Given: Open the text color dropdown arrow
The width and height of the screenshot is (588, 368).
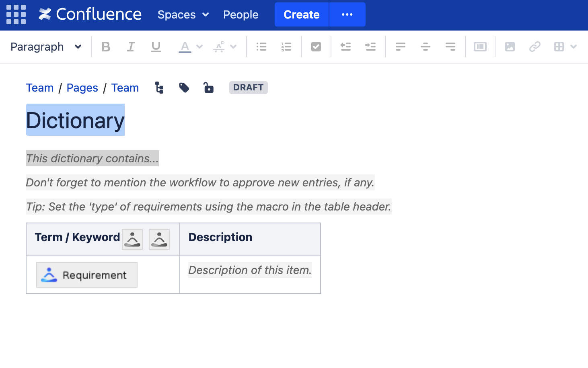Looking at the screenshot, I should [199, 47].
